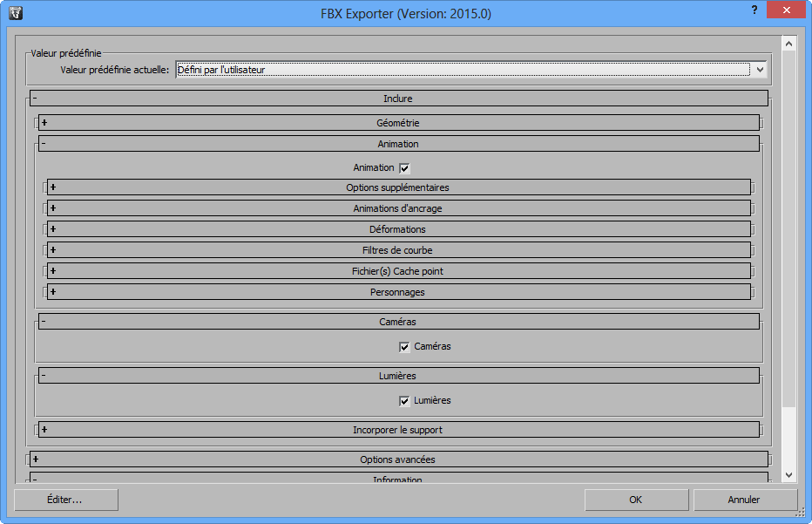Expand the Géométrie rollout
The width and height of the screenshot is (812, 524).
(399, 123)
